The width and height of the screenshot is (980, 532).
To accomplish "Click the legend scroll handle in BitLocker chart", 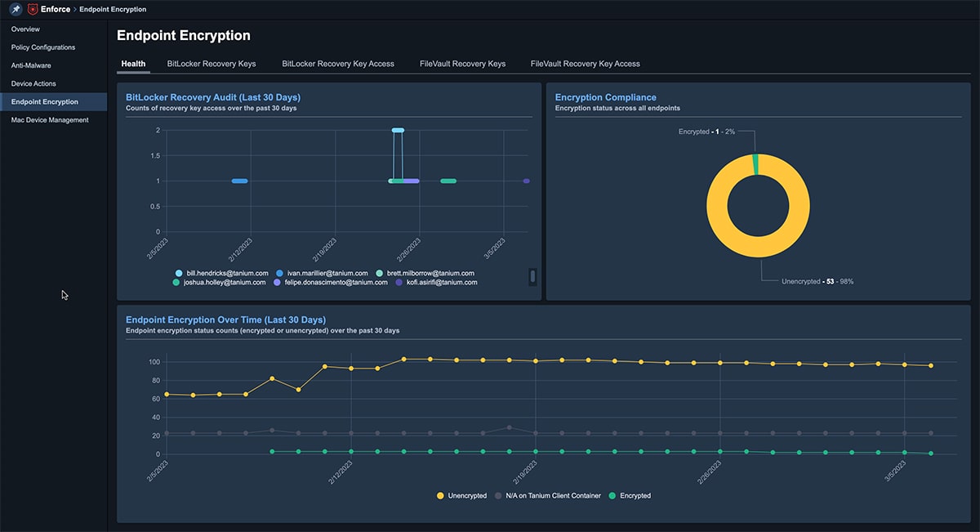I will coord(532,277).
